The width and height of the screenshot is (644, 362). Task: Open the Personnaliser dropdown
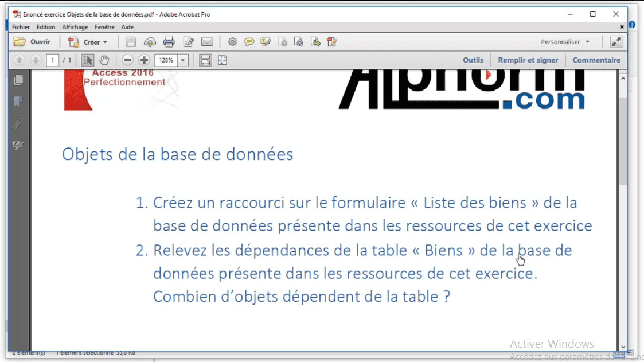point(565,41)
